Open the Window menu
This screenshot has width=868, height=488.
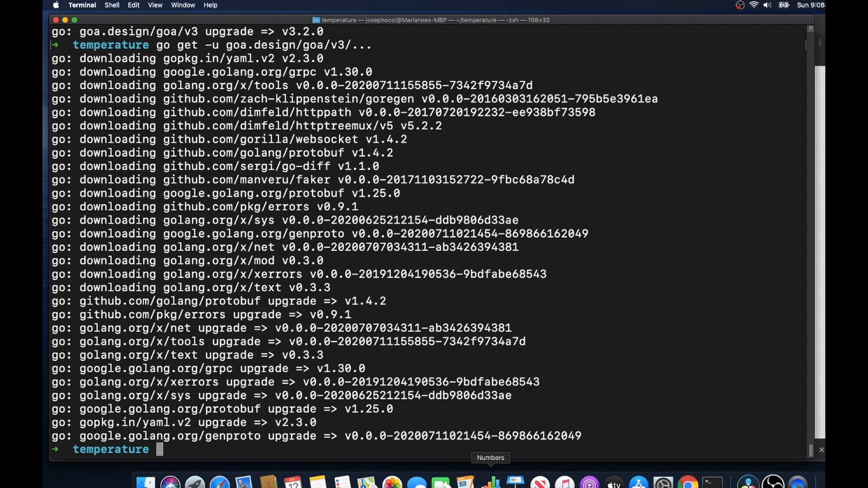pos(183,5)
